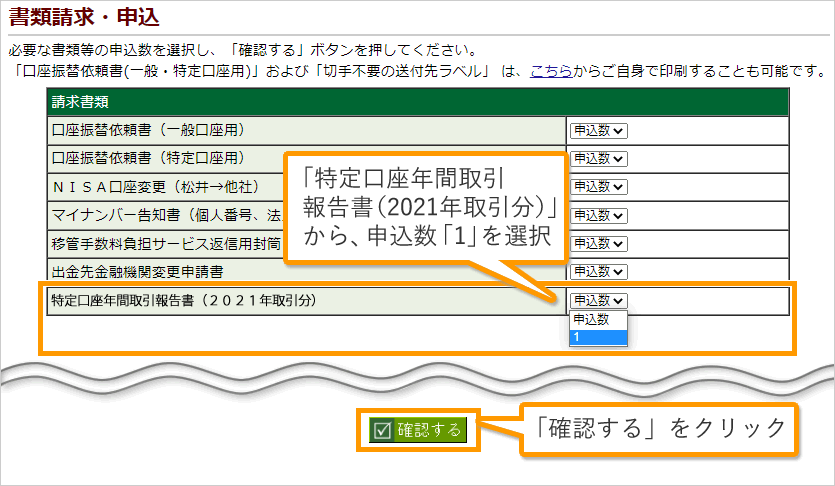Viewport: 835px width, 486px height.
Task: Open 申込数 dropdown for 口座振替依頼書（一般口座用）
Action: coord(598,130)
